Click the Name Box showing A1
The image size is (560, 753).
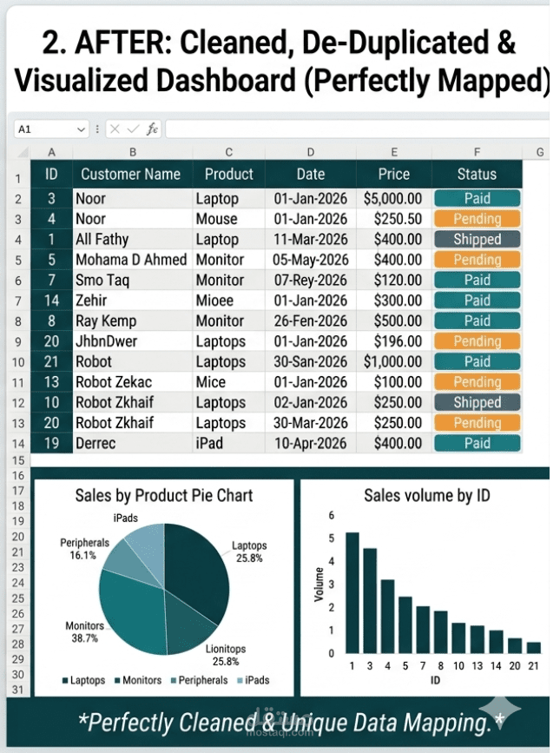point(51,129)
